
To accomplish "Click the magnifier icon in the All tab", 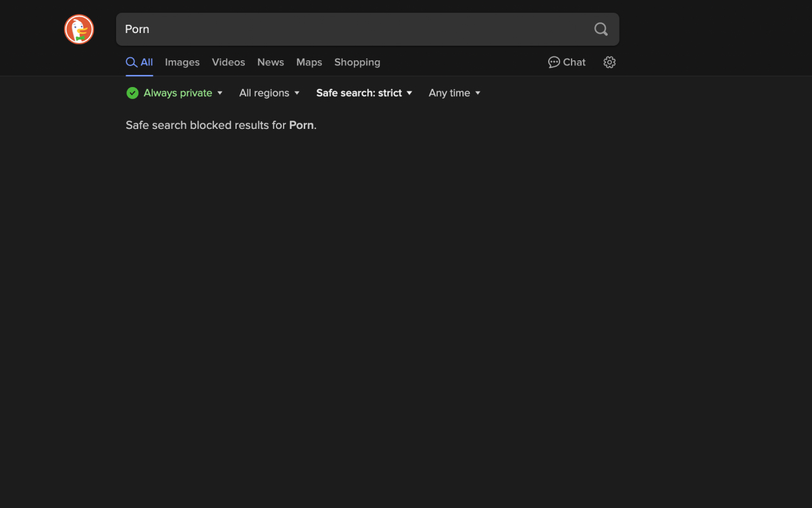I will point(131,62).
